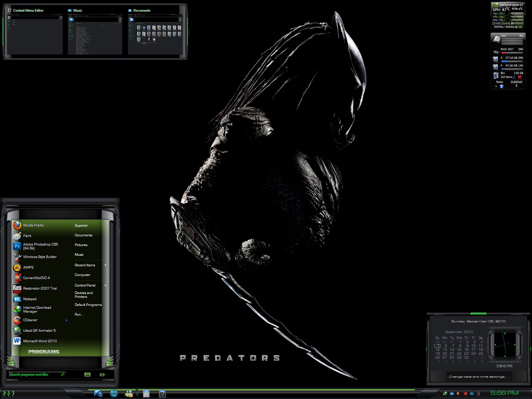532x399 pixels.
Task: Select the Music window thumbnail
Action: coord(95,31)
